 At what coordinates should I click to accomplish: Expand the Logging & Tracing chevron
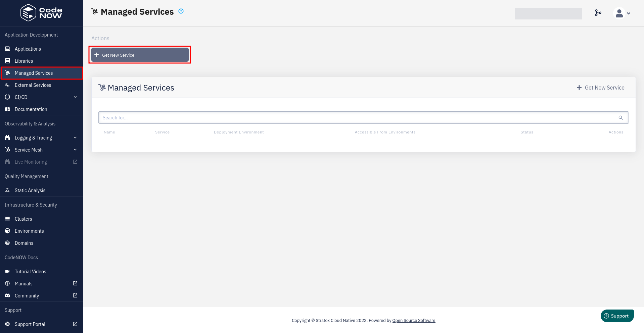[x=75, y=137]
